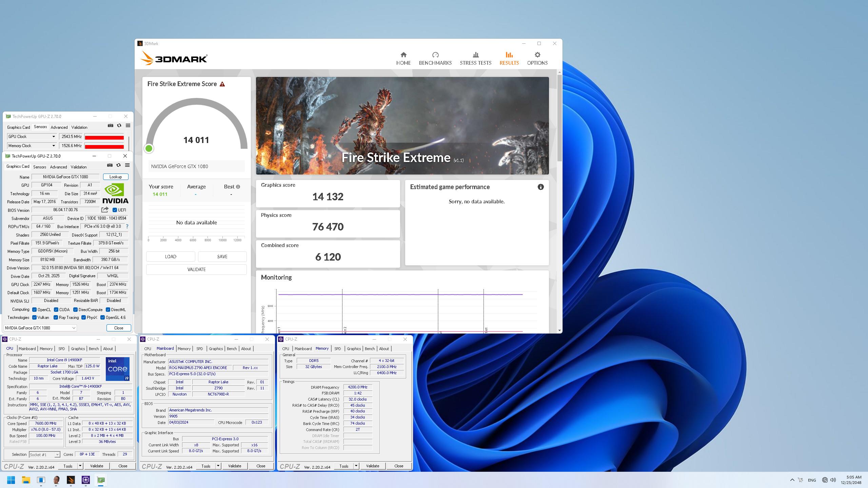The height and width of the screenshot is (488, 868).
Task: Open the 3DMark Benchmarks section
Action: coord(435,59)
